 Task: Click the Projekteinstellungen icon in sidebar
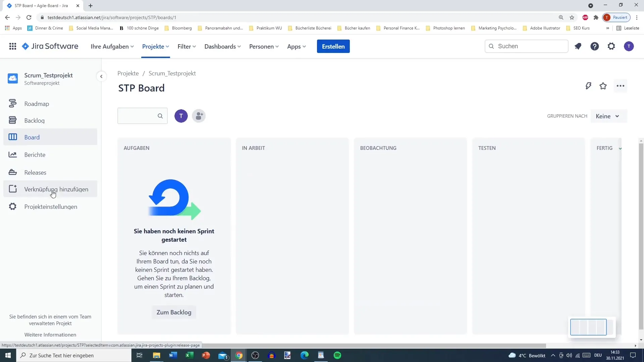(12, 207)
